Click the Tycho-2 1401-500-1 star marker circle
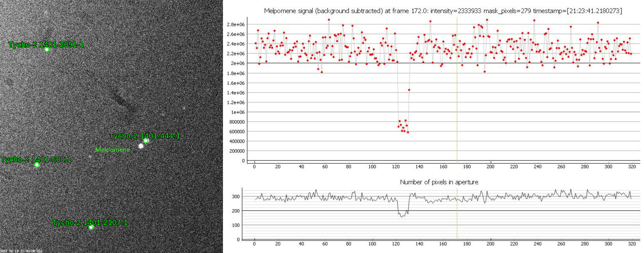644x253 pixels. [37, 165]
